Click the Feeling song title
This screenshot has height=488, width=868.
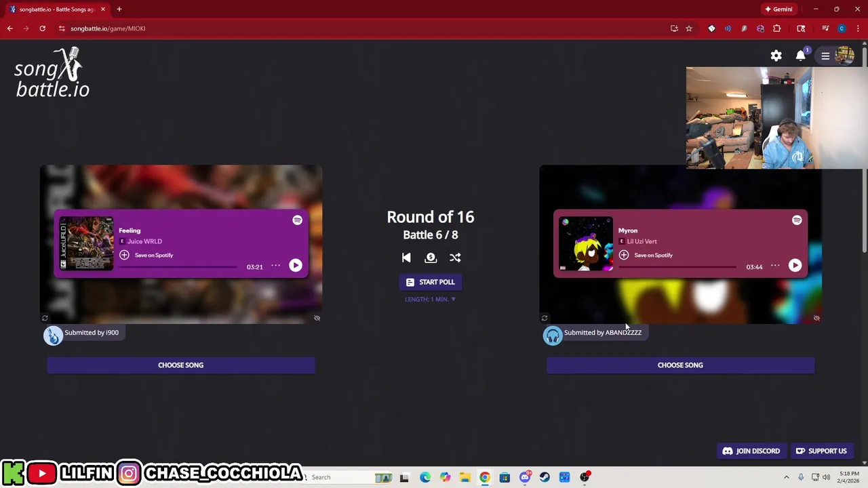tap(130, 230)
